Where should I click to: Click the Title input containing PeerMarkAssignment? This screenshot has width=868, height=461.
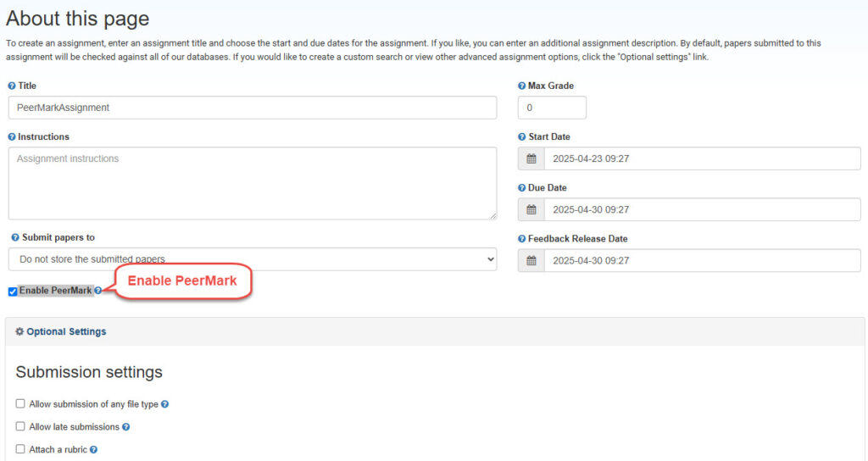(253, 108)
